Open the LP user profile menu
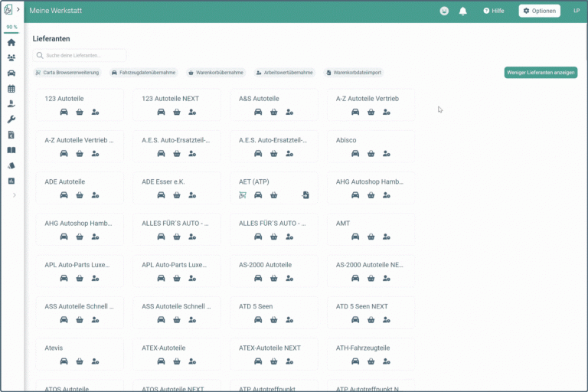Screen dimensions: 588x392 tap(576, 11)
